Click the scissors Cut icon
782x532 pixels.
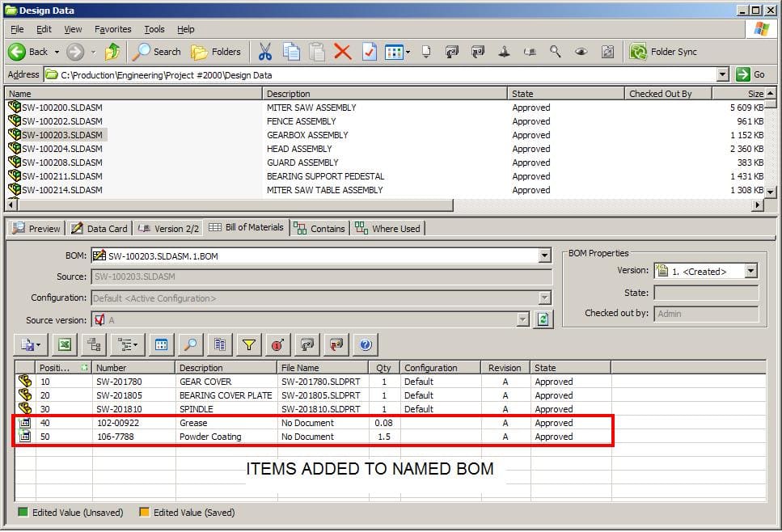264,52
